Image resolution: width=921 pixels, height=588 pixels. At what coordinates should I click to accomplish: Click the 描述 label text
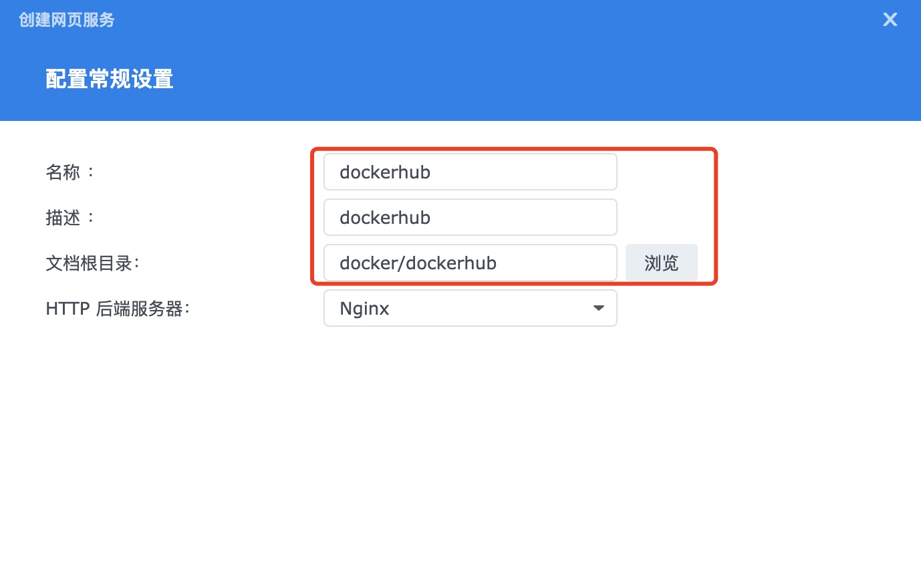coord(63,218)
